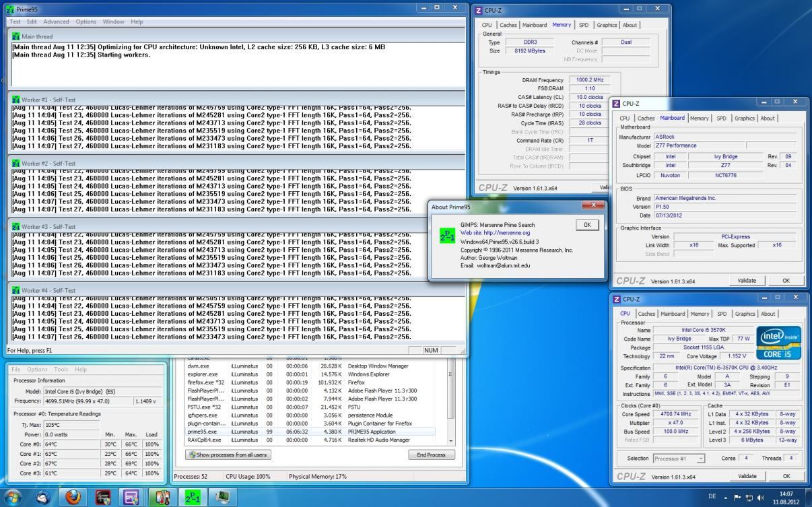Click the Worker #4 Self-Test window icon
Viewport: 812px width, 507px height.
click(x=16, y=290)
